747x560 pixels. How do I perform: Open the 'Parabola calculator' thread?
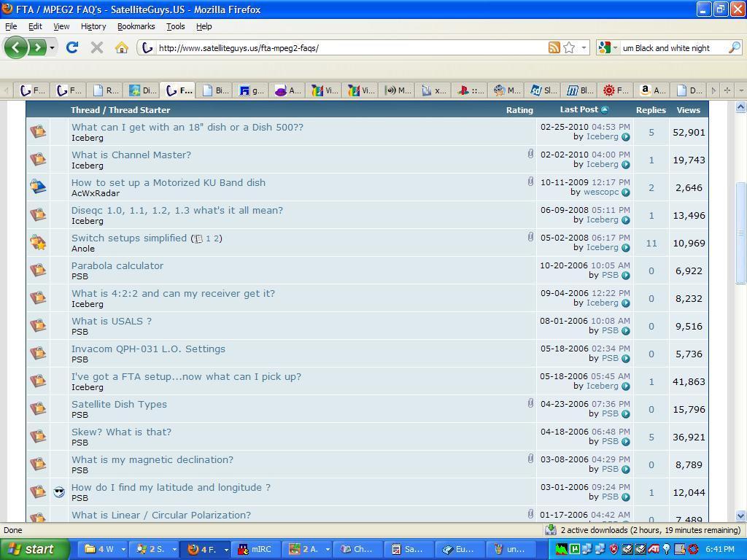(x=117, y=265)
